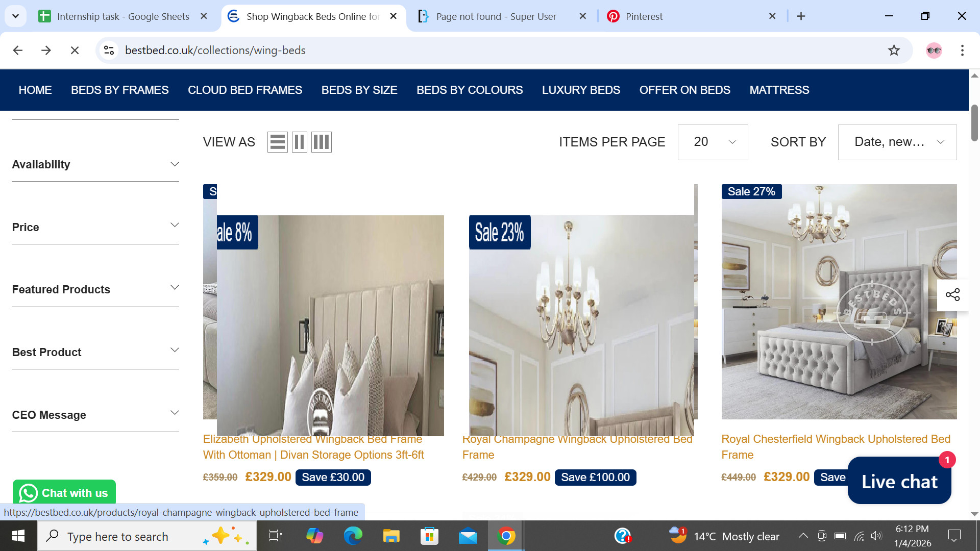Click Royal Chesterfield bed product thumbnail

pos(839,302)
